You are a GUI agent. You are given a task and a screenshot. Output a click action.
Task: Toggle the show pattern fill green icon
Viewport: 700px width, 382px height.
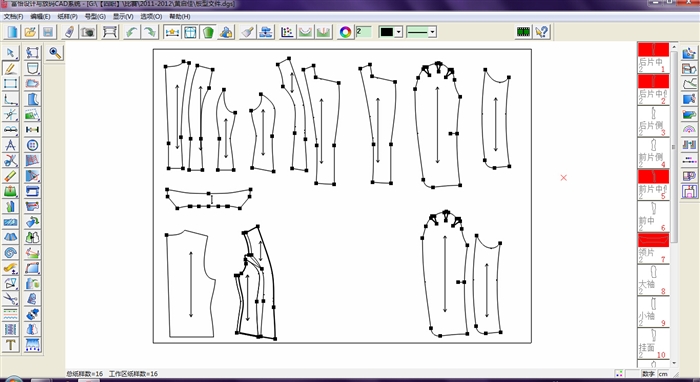pos(208,32)
